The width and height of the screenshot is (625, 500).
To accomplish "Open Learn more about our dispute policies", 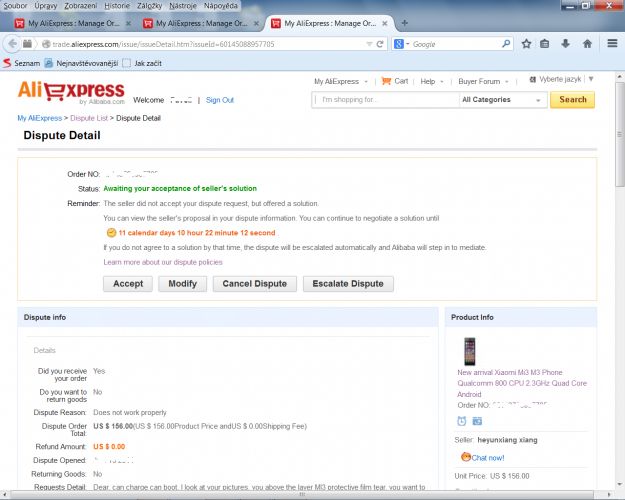I will click(163, 262).
